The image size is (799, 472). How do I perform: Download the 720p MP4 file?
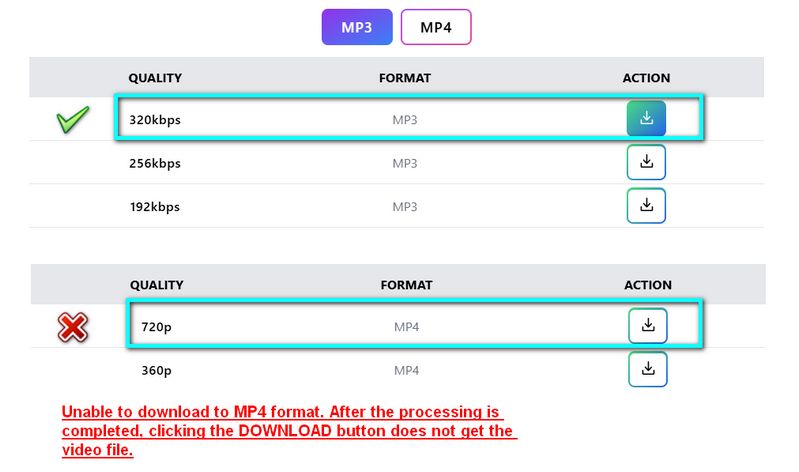648,325
